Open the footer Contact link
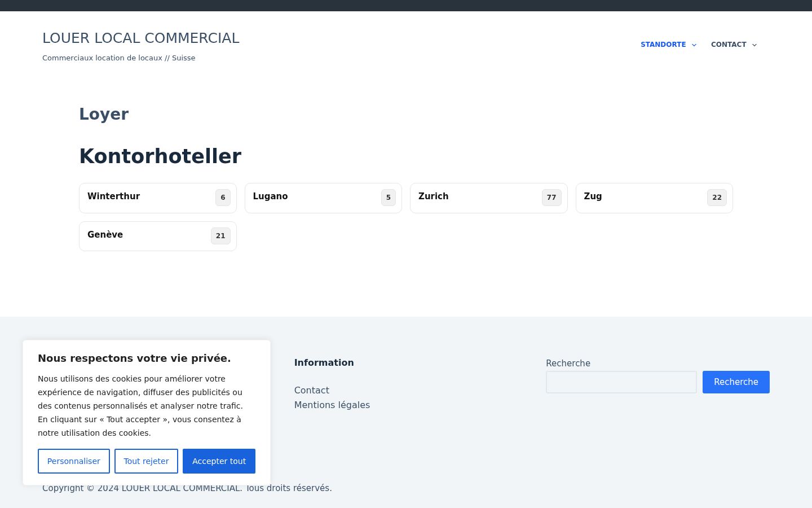The height and width of the screenshot is (508, 812). pyautogui.click(x=312, y=390)
